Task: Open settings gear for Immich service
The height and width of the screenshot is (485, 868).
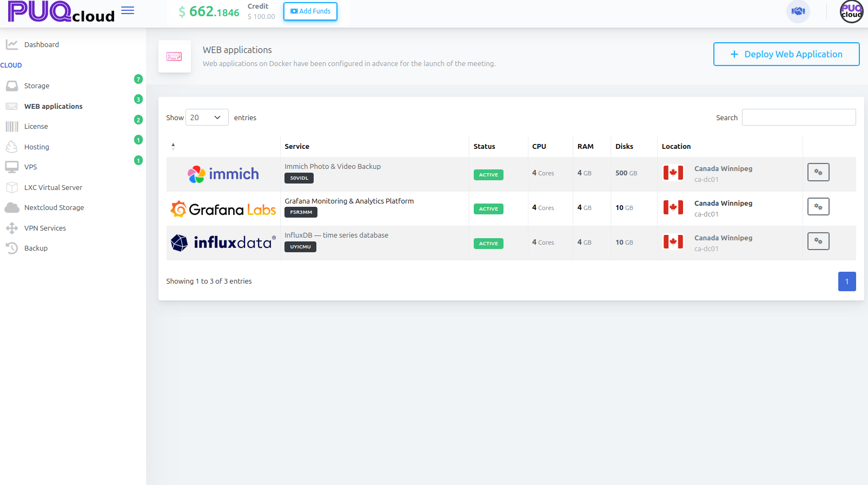Action: (818, 172)
